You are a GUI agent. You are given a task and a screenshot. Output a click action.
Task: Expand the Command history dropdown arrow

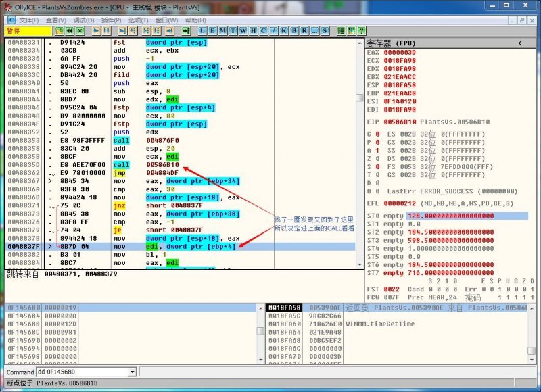[x=132, y=372]
